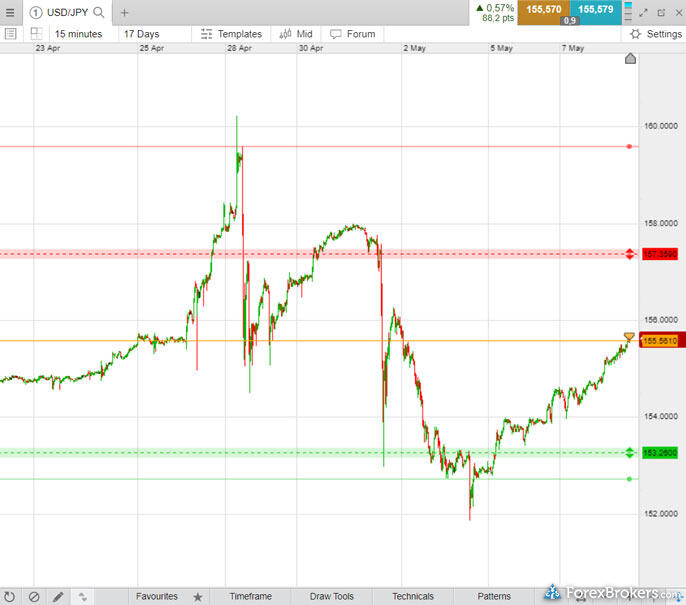Open the Technicals tab
Image resolution: width=686 pixels, height=605 pixels.
[x=412, y=597]
